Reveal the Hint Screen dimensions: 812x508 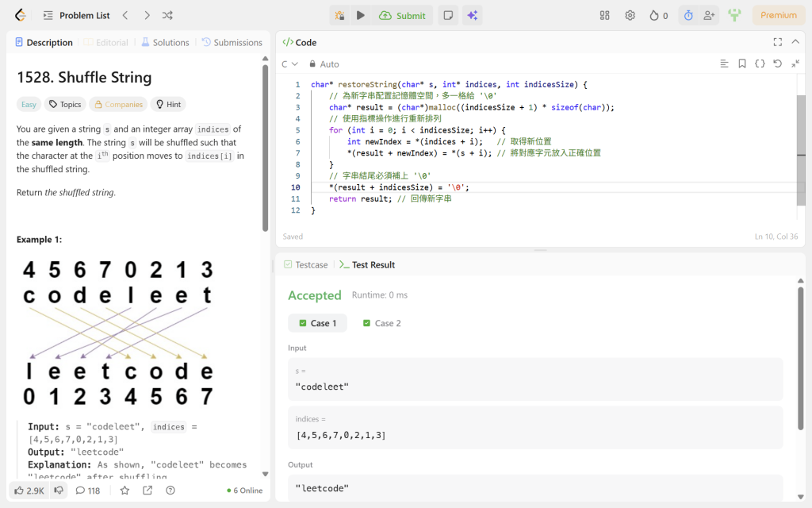point(168,104)
